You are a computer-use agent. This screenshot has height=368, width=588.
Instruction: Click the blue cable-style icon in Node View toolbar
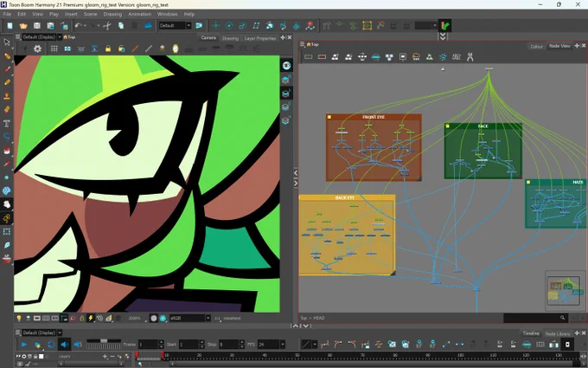[443, 56]
